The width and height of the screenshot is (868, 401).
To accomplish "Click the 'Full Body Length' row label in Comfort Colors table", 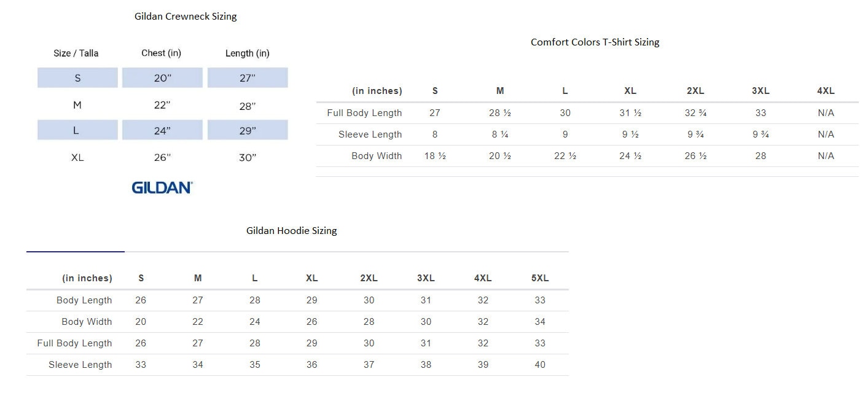I will (364, 113).
